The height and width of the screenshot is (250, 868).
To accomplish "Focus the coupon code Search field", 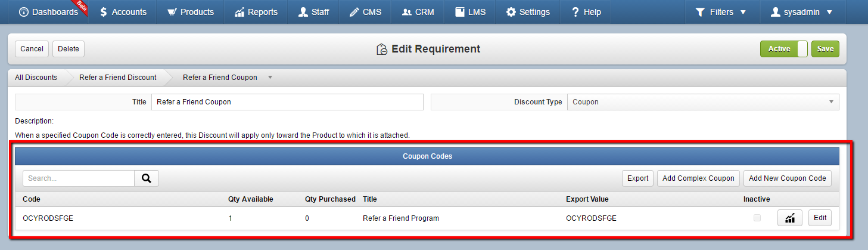I will click(79, 178).
